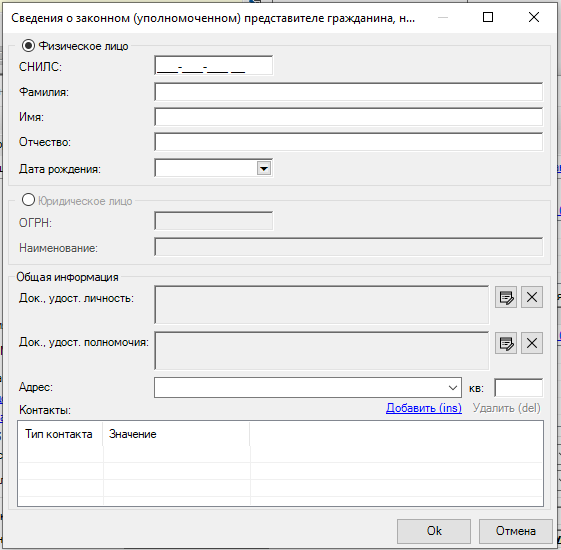Click into the Фамилия text field
Screen dimensions: 561x550
[x=348, y=92]
